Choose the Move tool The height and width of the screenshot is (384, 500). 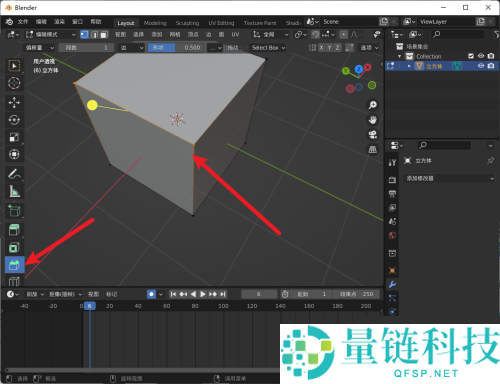14,102
